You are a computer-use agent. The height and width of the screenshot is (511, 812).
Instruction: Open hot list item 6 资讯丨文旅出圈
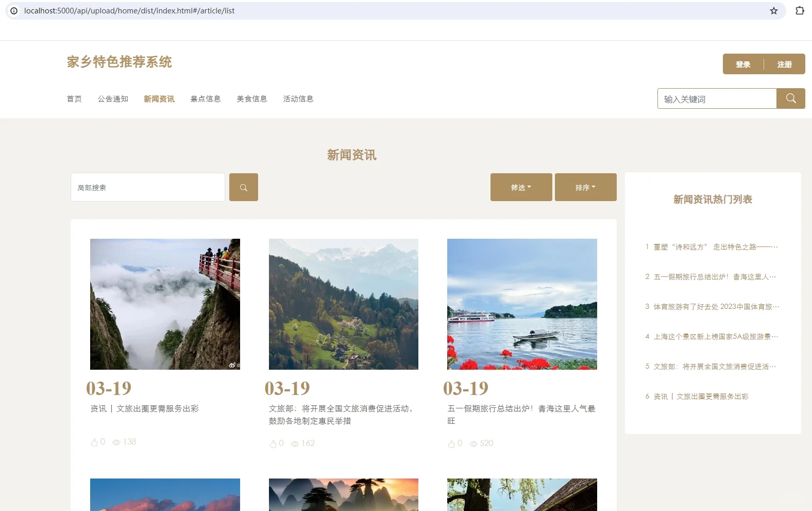point(697,397)
